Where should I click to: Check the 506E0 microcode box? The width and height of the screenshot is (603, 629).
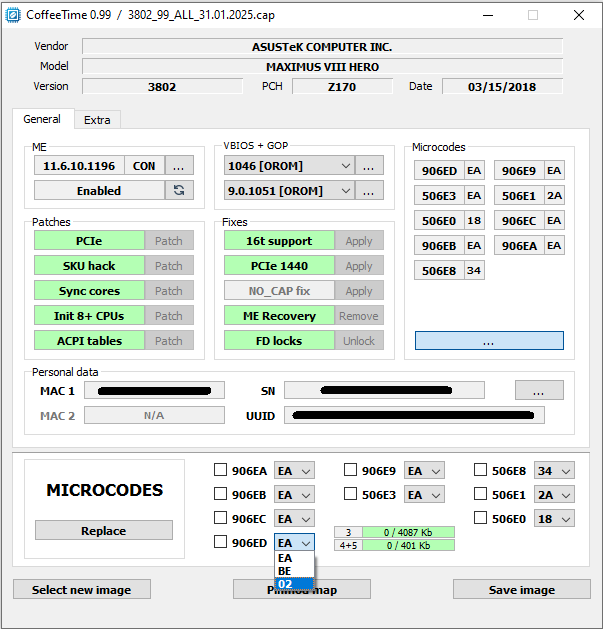(x=480, y=518)
